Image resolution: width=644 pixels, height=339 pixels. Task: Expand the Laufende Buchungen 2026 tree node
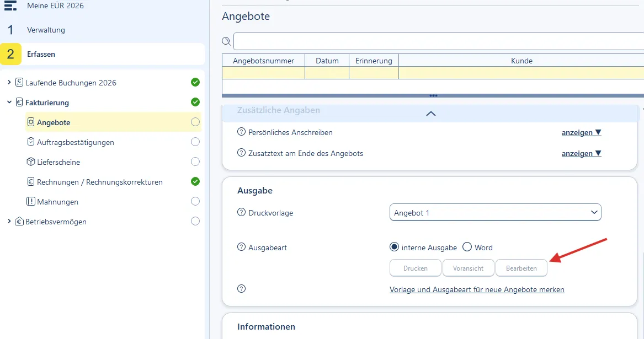tap(9, 83)
